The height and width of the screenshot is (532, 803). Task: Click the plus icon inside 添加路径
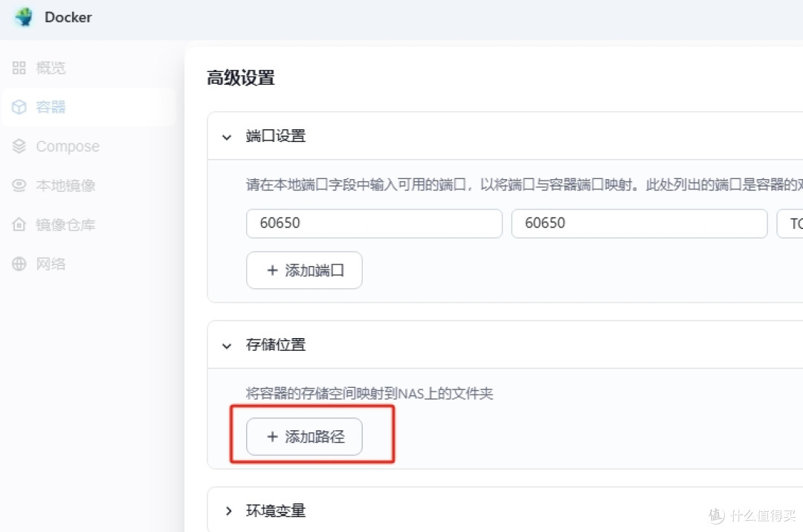pos(273,437)
